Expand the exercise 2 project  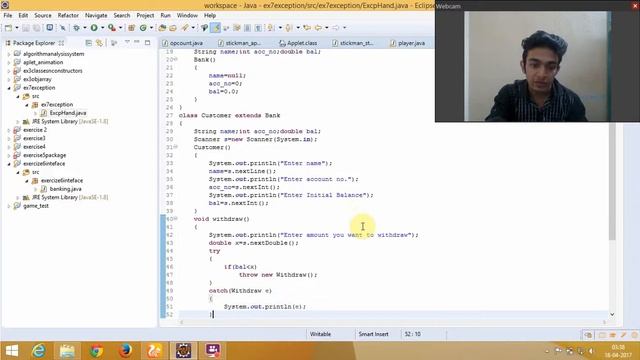(x=9, y=130)
